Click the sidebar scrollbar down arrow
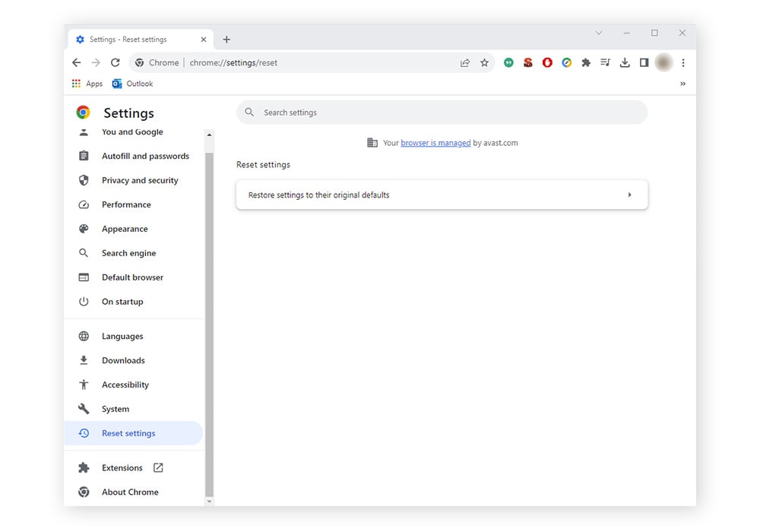 (x=210, y=502)
